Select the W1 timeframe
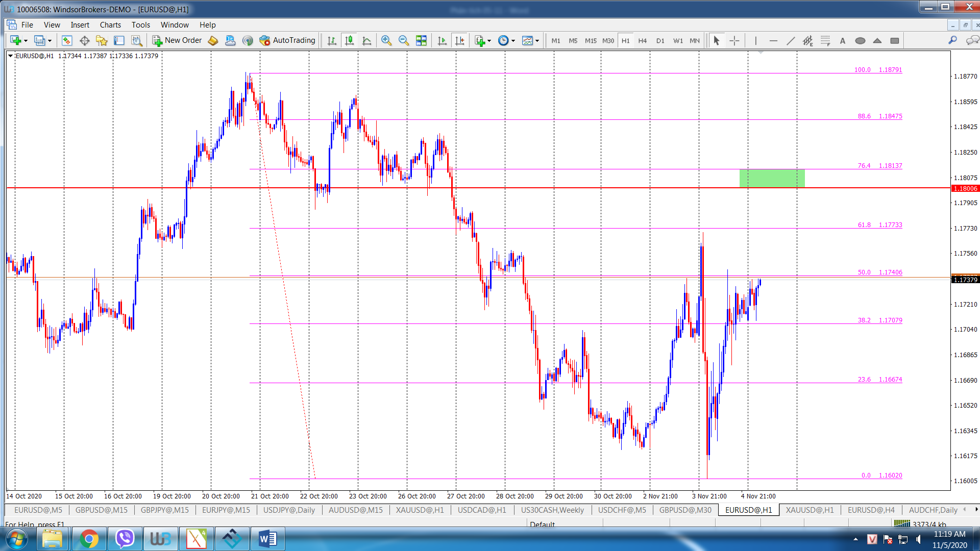Viewport: 980px width, 551px height. click(678, 41)
